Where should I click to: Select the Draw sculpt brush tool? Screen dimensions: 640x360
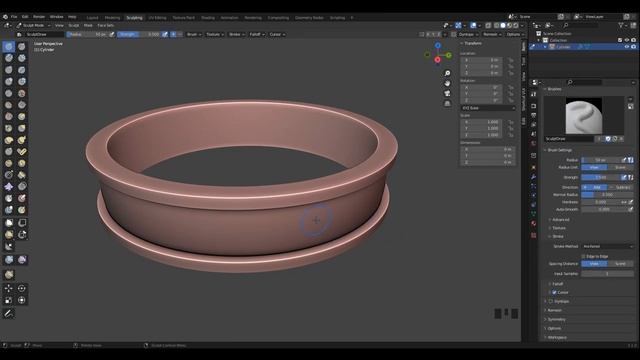pyautogui.click(x=9, y=46)
